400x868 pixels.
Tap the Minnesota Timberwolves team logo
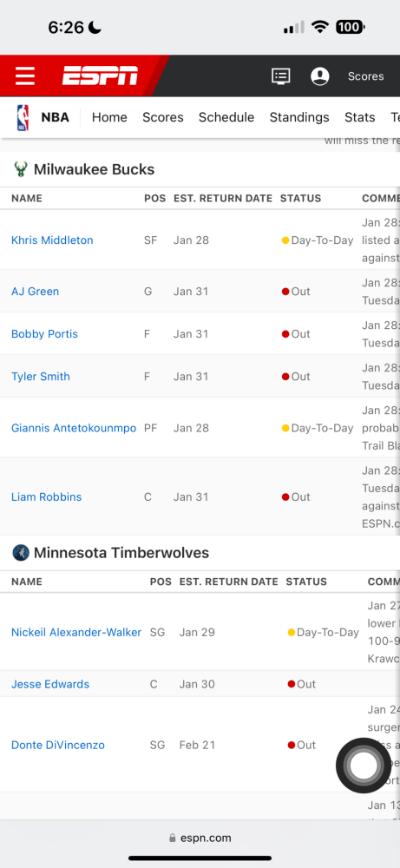coord(21,552)
